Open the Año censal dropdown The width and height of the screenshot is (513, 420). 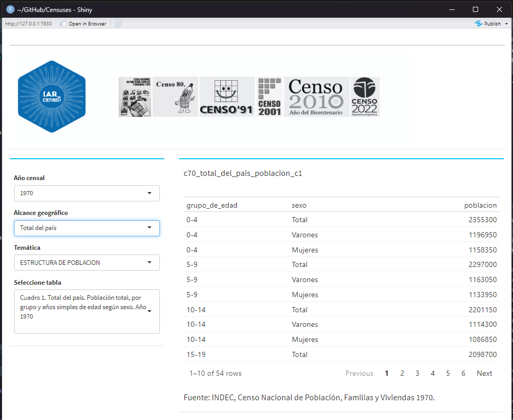(86, 193)
